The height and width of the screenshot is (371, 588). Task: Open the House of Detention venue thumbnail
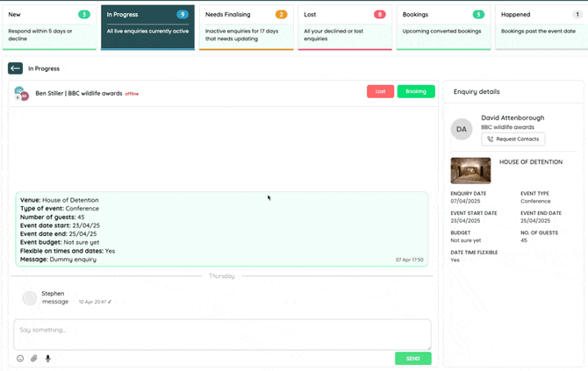pyautogui.click(x=470, y=170)
